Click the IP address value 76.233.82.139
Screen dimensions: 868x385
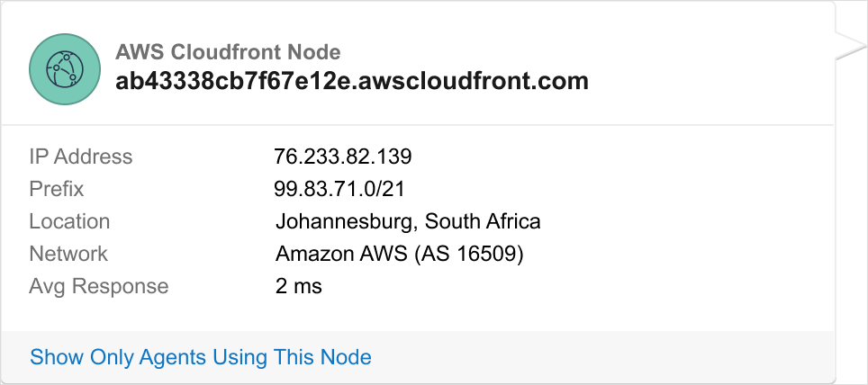[342, 157]
